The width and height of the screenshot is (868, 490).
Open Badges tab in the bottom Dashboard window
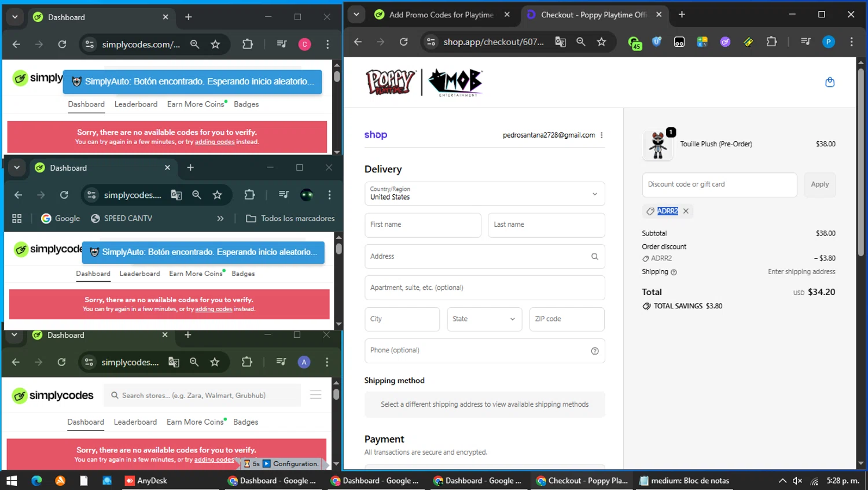[x=245, y=422]
